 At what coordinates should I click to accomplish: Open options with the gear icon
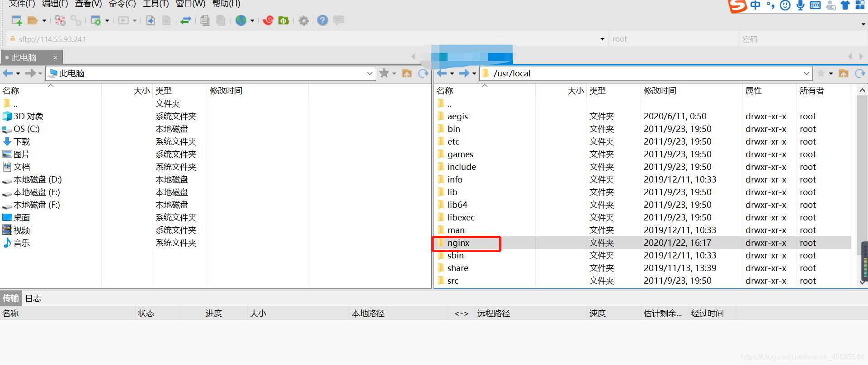click(304, 20)
